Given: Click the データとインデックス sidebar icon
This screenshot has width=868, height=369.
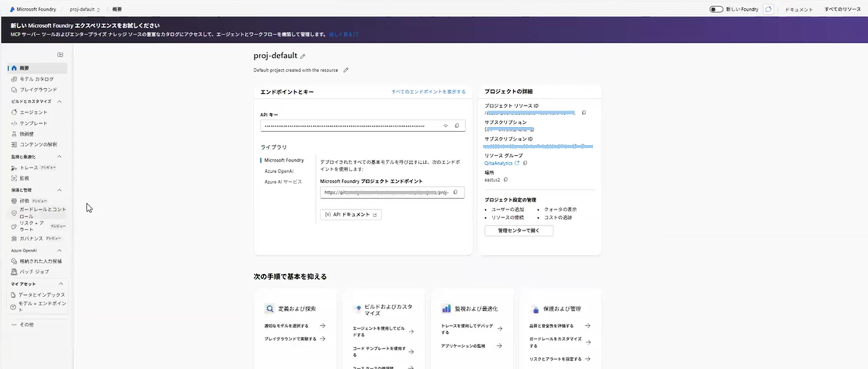Looking at the screenshot, I should pyautogui.click(x=13, y=295).
